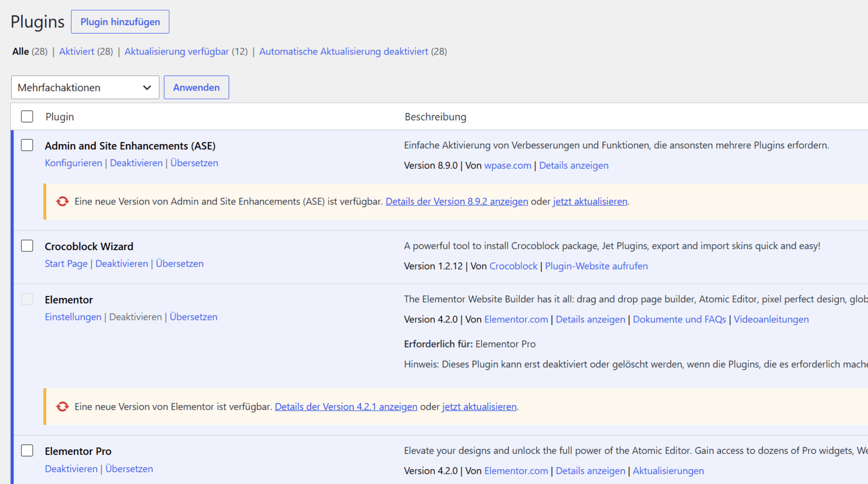Select the Admin and Site Enhancements checkbox
868x484 pixels.
(27, 145)
